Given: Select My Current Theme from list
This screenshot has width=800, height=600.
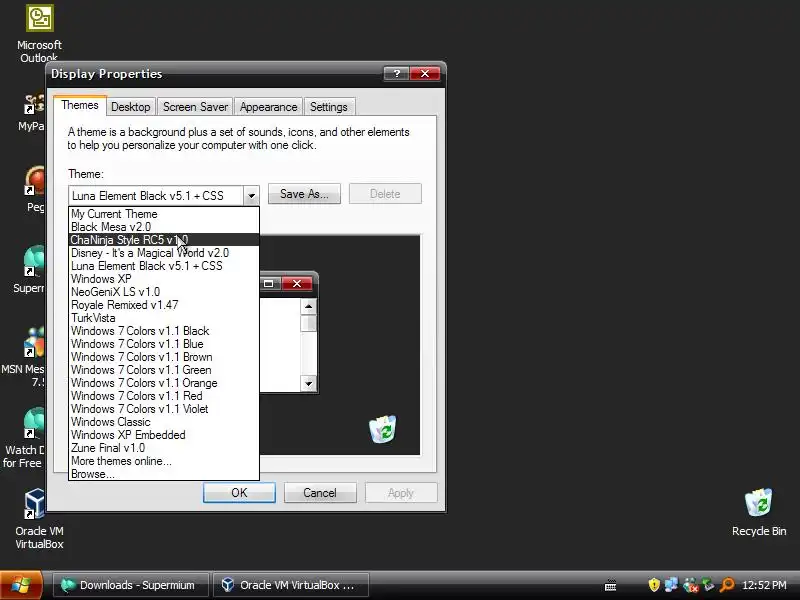Looking at the screenshot, I should (164, 214).
